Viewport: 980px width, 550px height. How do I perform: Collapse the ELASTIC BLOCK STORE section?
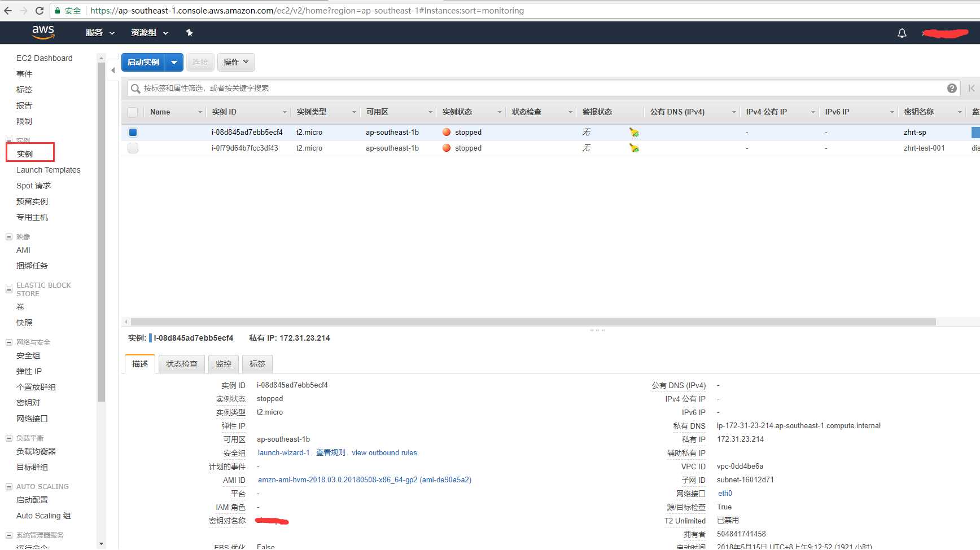point(9,290)
